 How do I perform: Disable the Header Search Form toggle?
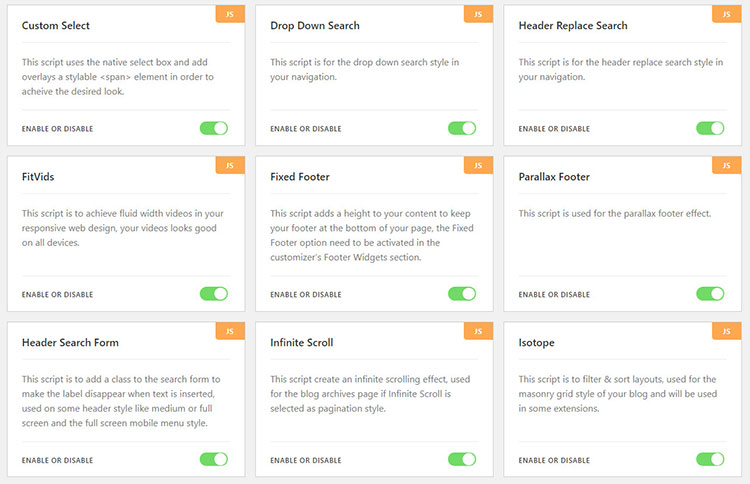point(214,460)
